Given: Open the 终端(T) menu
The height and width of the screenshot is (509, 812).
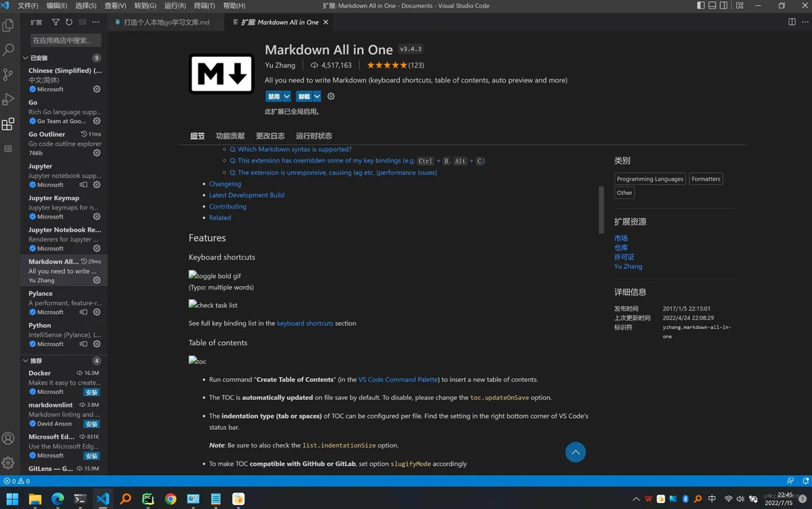Looking at the screenshot, I should 204,5.
